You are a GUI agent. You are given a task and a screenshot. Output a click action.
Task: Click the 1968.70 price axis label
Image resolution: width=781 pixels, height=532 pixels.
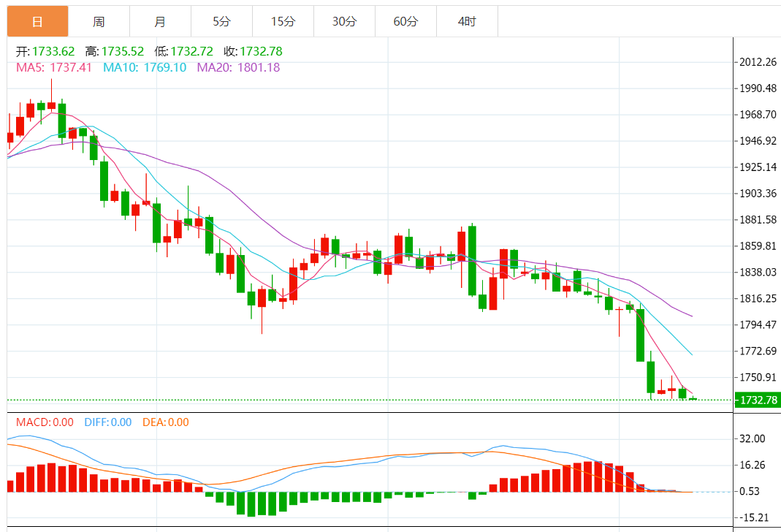tap(758, 115)
